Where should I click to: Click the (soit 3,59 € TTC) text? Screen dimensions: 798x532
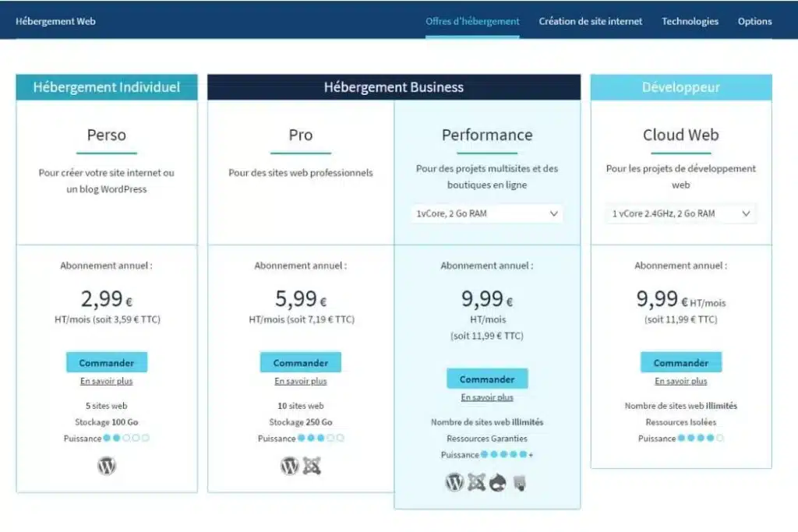[126, 319]
